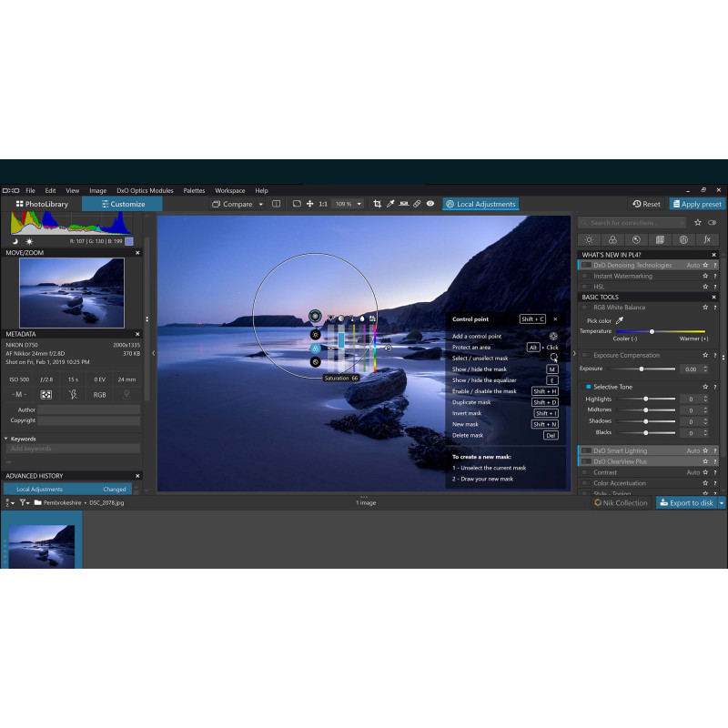Toggle the Selective Tone correction on/off
This screenshot has width=728, height=728.
click(588, 387)
